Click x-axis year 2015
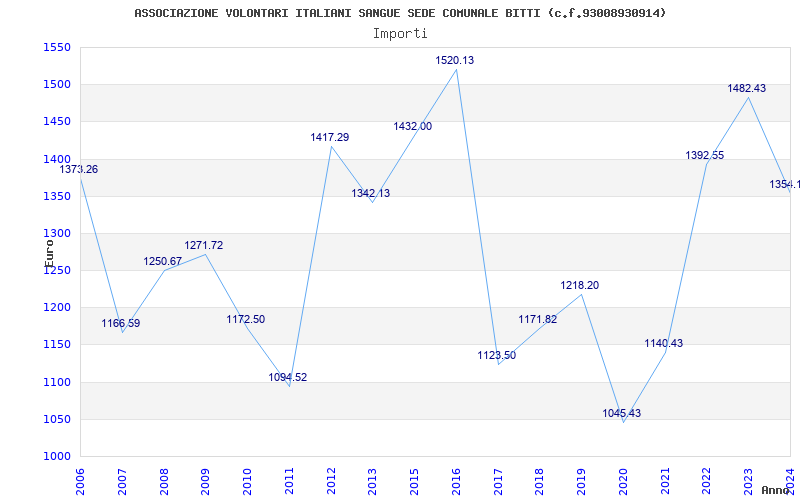 tap(415, 482)
